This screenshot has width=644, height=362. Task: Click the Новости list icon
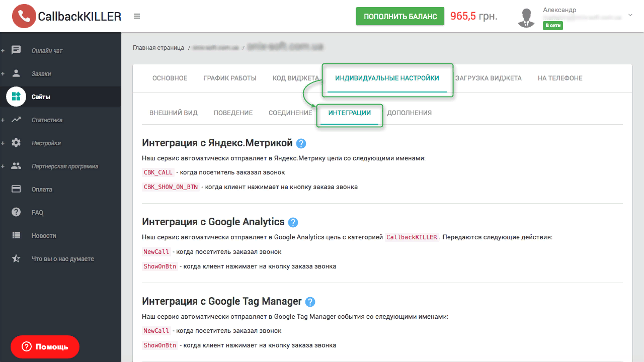pos(16,235)
